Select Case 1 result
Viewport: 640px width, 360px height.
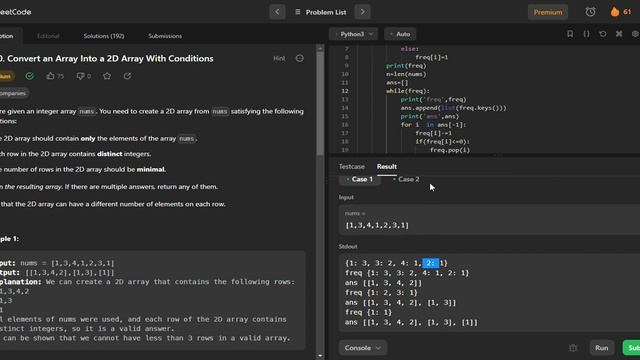[360, 179]
